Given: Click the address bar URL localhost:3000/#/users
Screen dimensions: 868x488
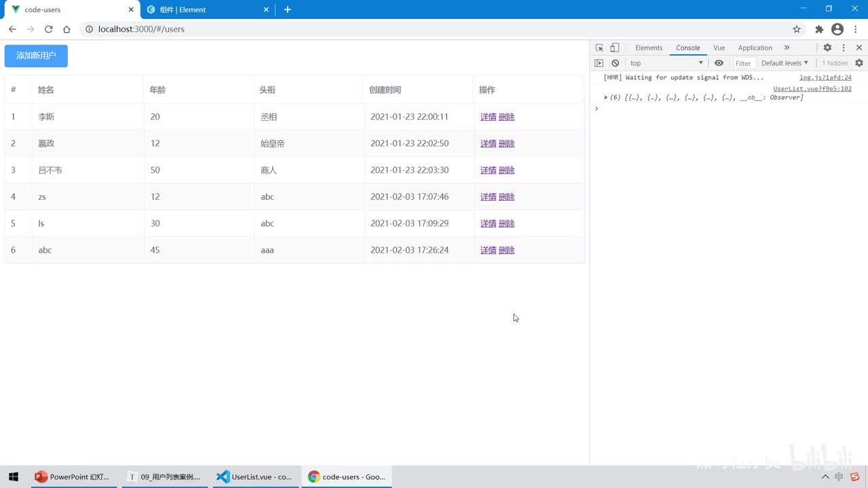Looking at the screenshot, I should (x=141, y=29).
